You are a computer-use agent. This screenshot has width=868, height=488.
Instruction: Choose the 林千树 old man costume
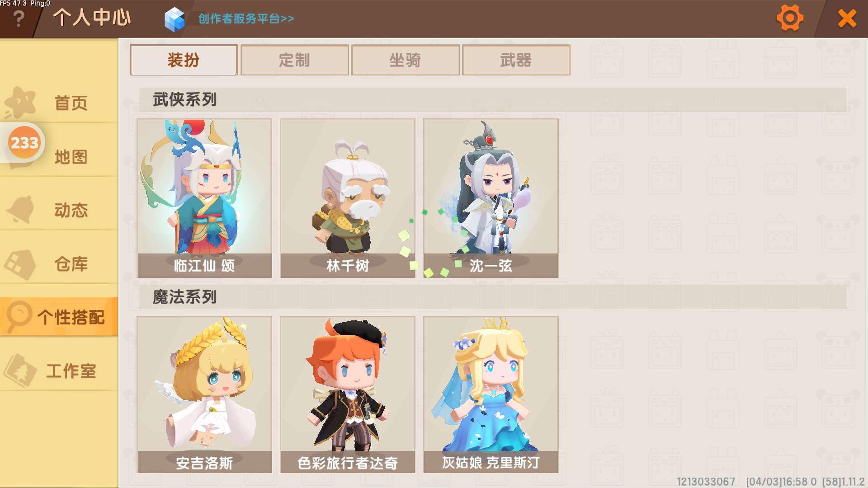click(x=348, y=198)
